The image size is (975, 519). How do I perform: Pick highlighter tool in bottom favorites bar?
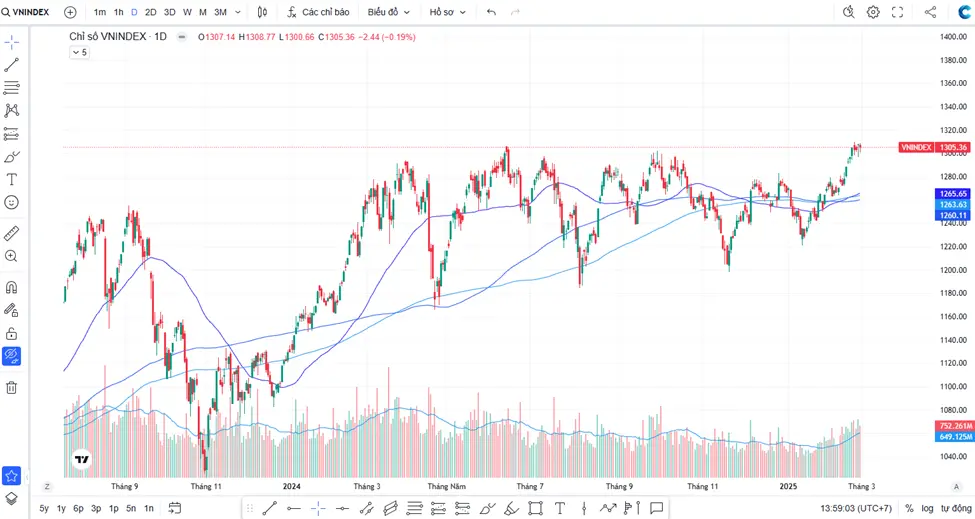(511, 508)
